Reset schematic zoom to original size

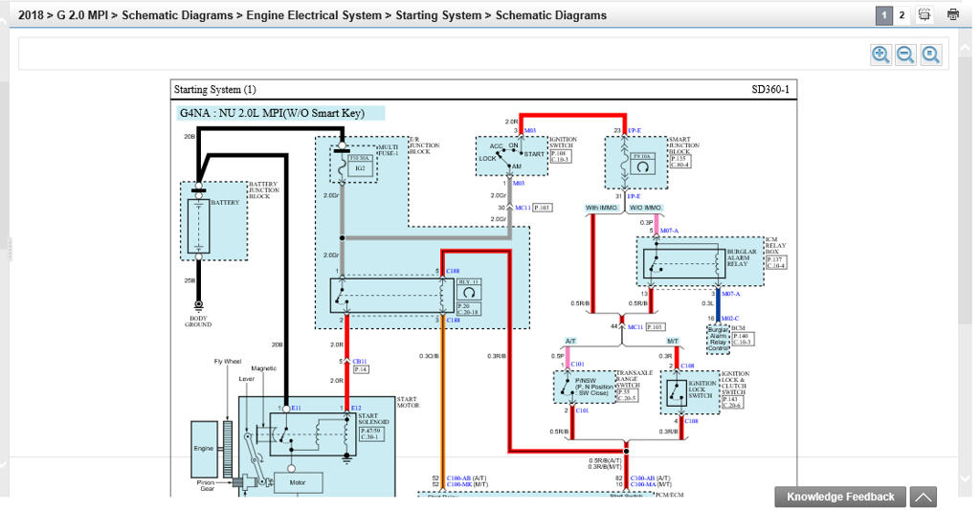tap(930, 55)
